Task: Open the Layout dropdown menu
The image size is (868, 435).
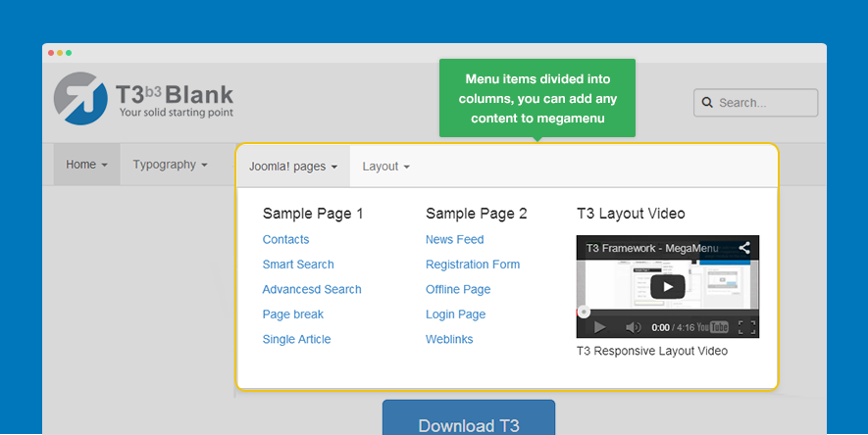Action: pyautogui.click(x=385, y=167)
